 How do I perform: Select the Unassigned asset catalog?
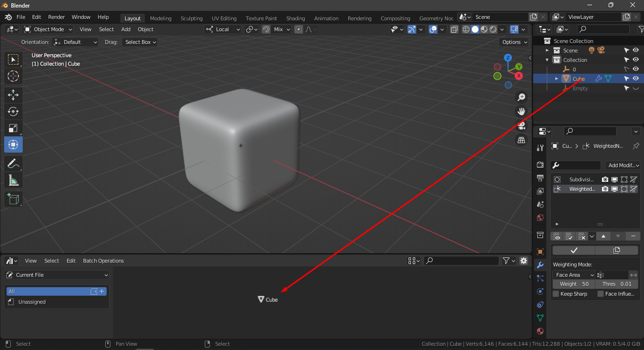32,302
